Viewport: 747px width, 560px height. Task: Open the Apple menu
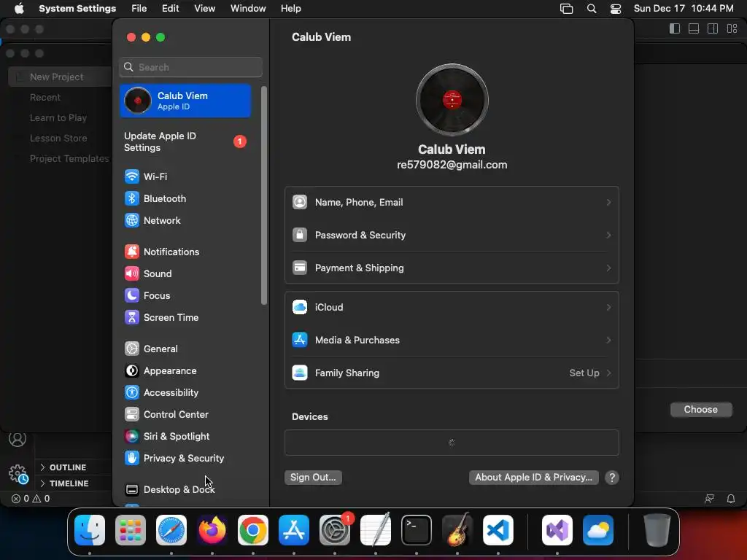click(19, 9)
